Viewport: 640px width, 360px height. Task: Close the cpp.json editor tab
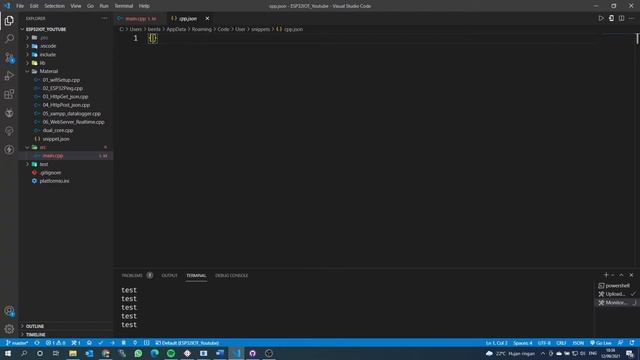pos(207,18)
